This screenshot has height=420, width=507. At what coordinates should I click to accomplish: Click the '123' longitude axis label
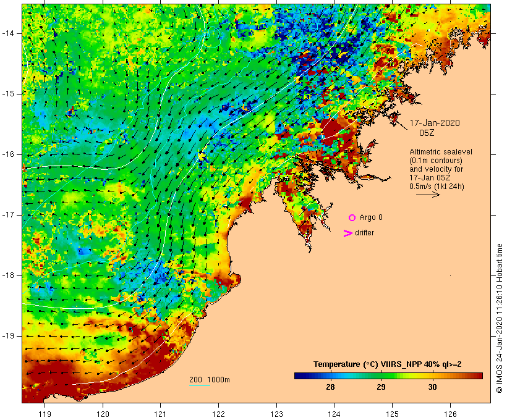point(276,414)
